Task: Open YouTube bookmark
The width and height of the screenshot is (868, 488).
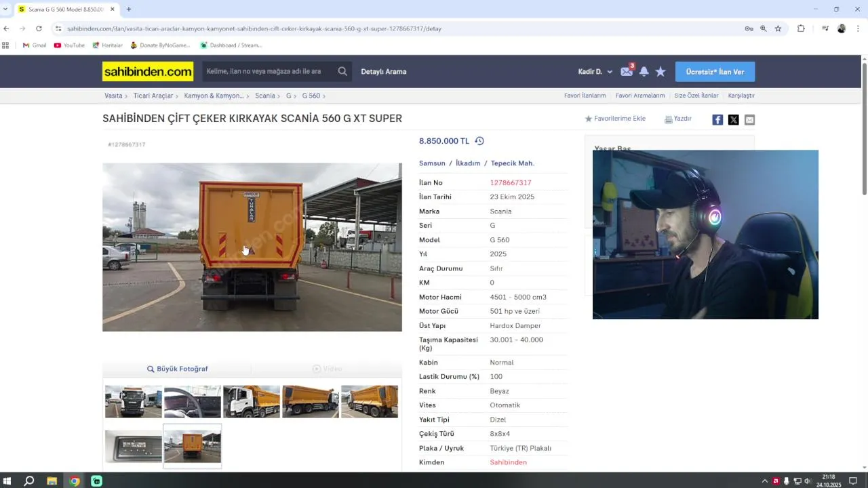Action: tap(69, 45)
